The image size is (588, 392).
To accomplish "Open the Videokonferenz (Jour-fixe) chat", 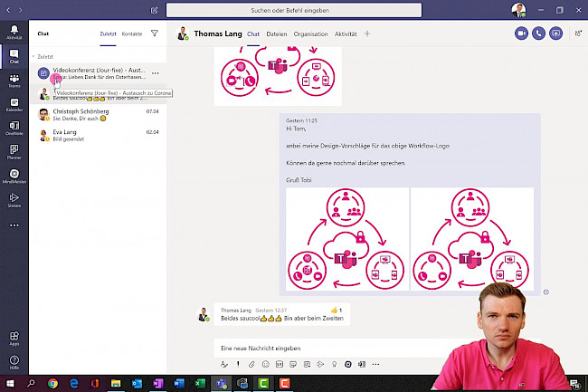I will pyautogui.click(x=98, y=73).
